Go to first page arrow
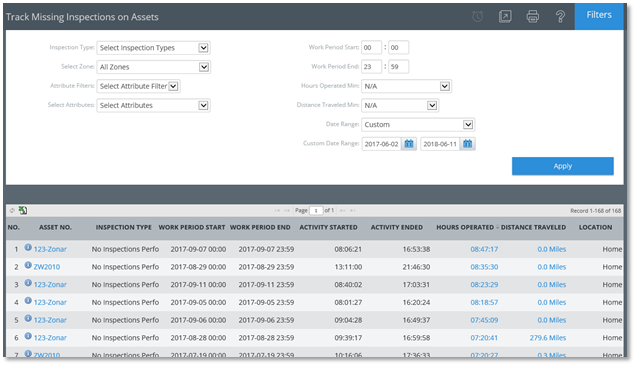Image resolution: width=636 pixels, height=366 pixels. coord(277,211)
